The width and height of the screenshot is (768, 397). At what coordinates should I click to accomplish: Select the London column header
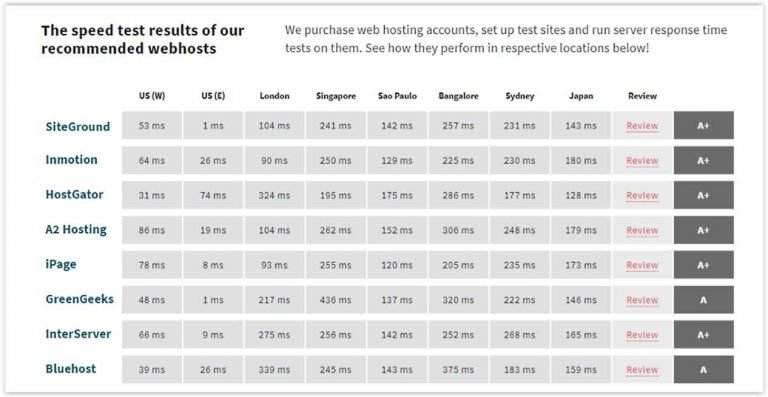click(x=274, y=96)
